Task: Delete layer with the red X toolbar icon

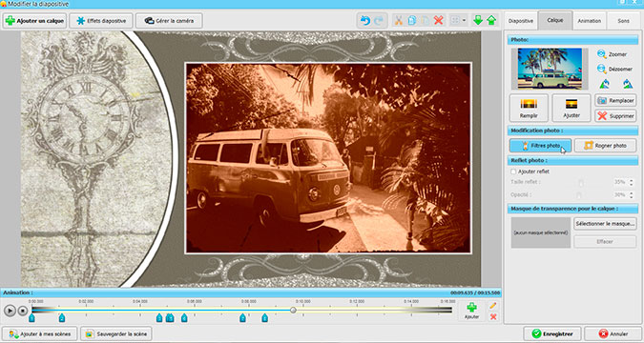Action: [438, 21]
